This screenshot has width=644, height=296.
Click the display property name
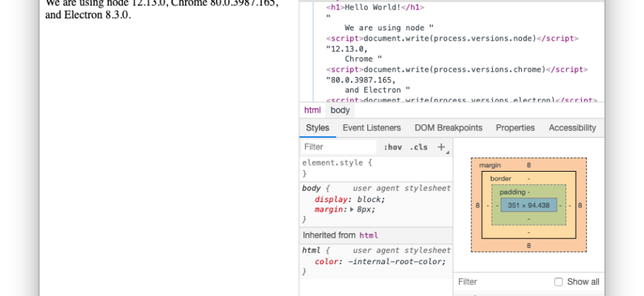331,200
